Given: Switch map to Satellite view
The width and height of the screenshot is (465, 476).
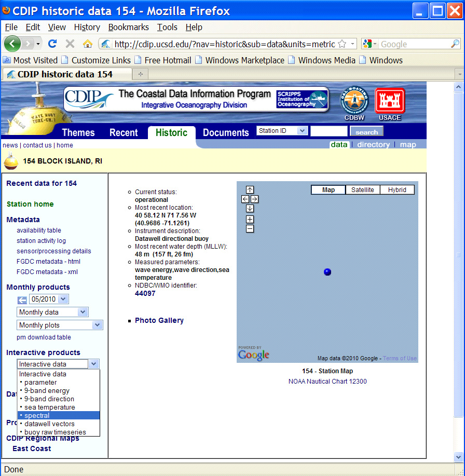Looking at the screenshot, I should click(363, 190).
